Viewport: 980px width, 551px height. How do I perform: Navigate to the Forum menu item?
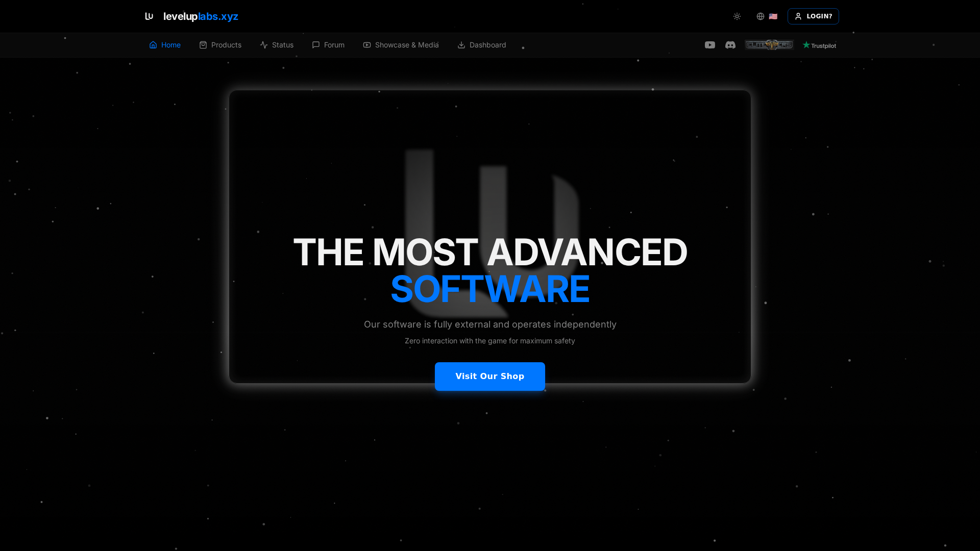328,45
